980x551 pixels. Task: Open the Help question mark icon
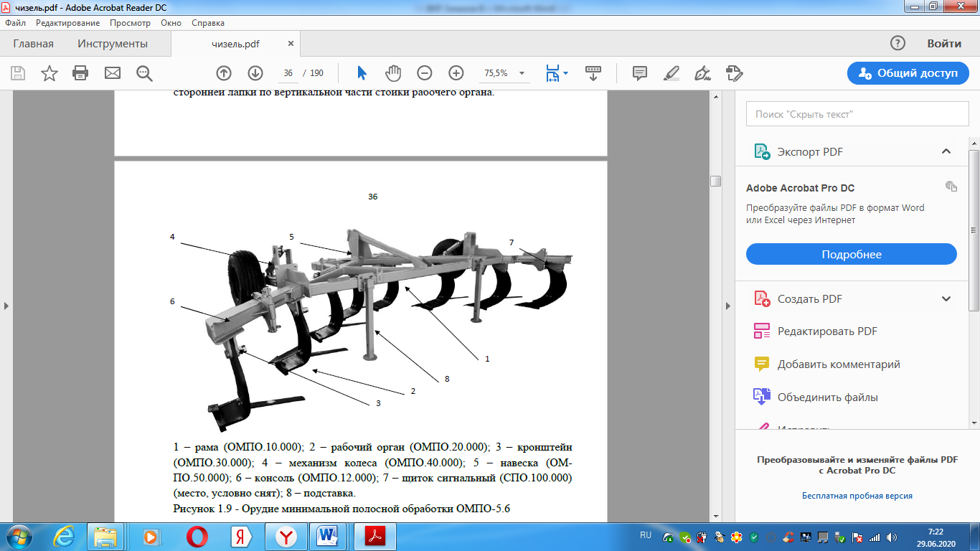897,43
